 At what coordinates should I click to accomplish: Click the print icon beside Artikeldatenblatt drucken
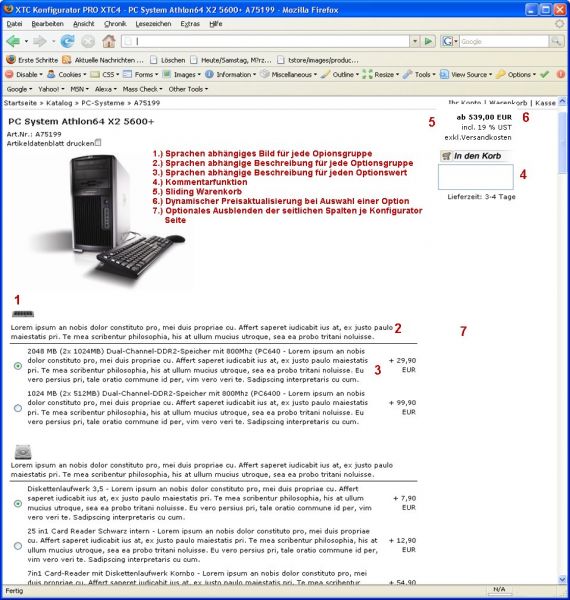(x=98, y=143)
